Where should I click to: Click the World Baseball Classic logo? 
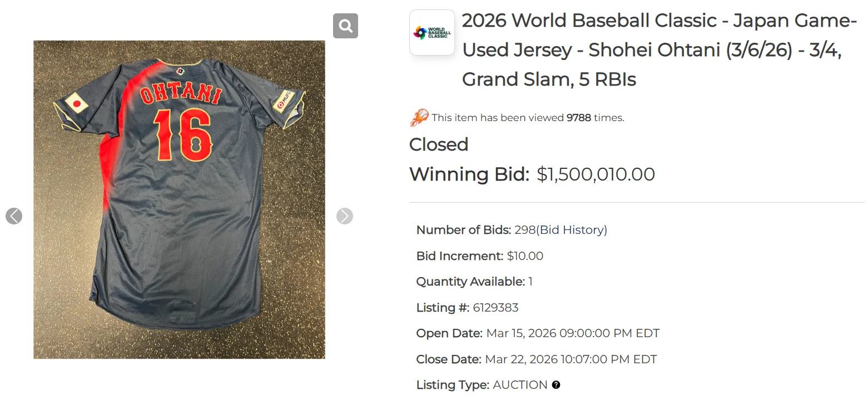(x=431, y=32)
